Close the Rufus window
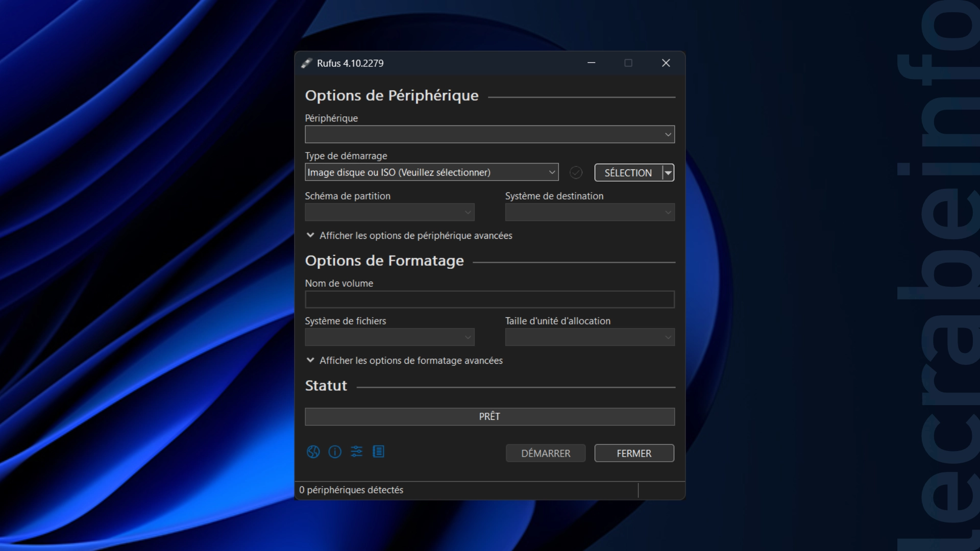The image size is (980, 551). [666, 63]
